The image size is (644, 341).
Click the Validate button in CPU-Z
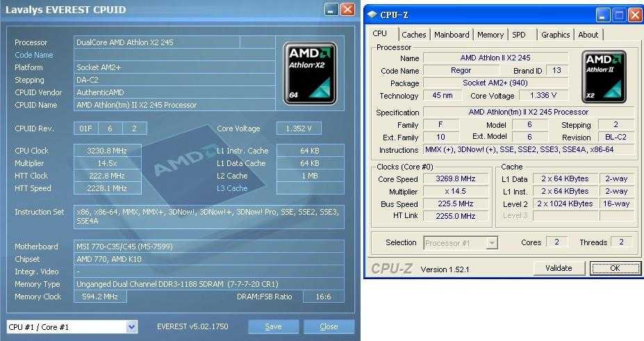coord(559,268)
